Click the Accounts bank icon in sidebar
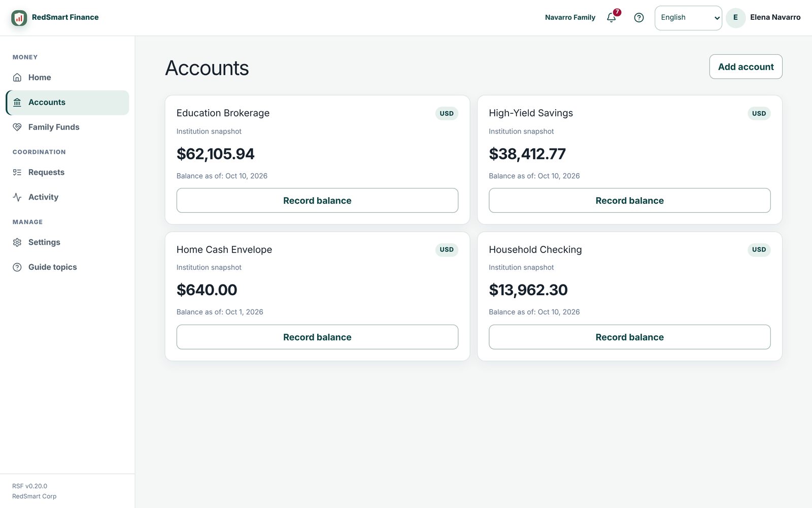 pos(17,102)
